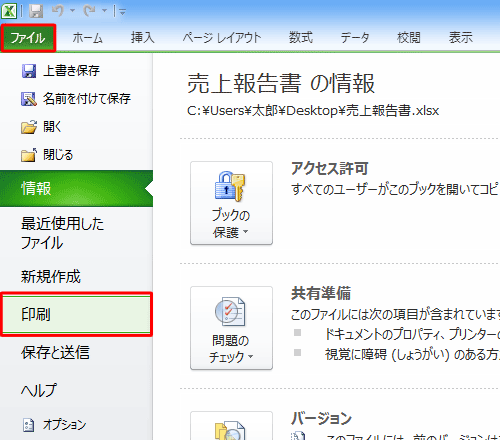500x440 pixels.
Task: Switch to the 挿入 ribbon tab
Action: pos(143,38)
